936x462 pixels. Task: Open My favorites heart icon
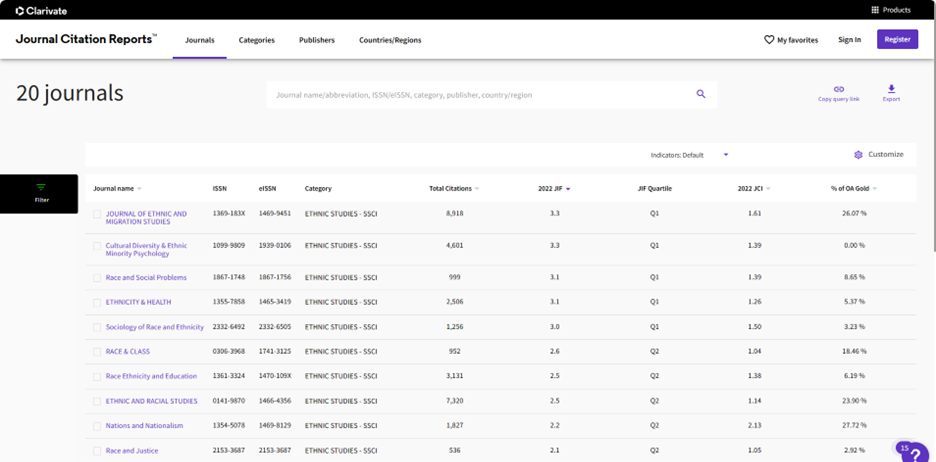[769, 40]
